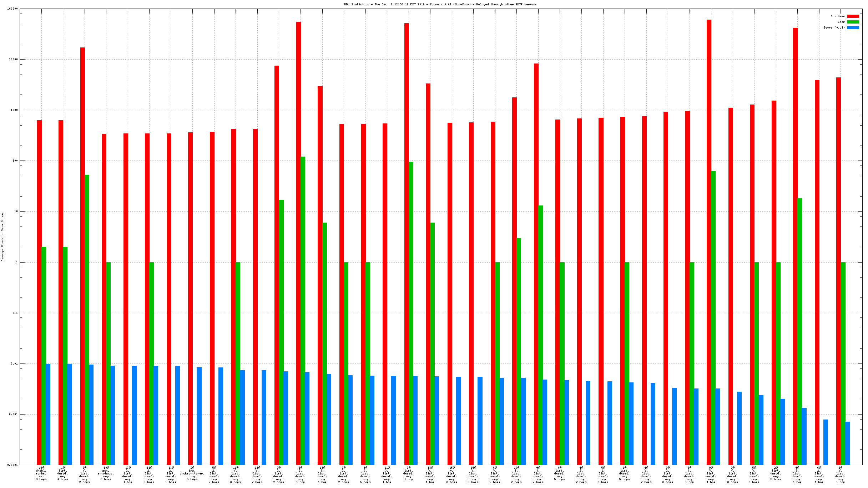Click the red bar above dnsbl.sorbs.net
868x488 pixels.
point(39,293)
